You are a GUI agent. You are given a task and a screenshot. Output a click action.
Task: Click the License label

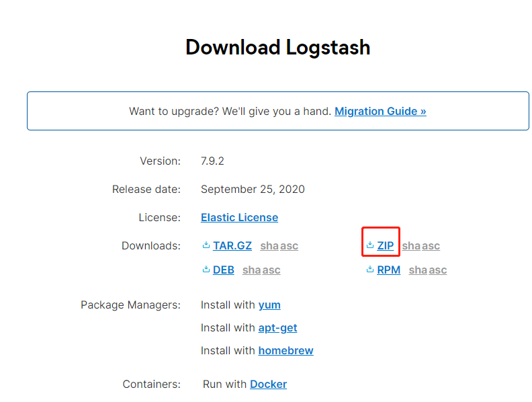coord(159,217)
